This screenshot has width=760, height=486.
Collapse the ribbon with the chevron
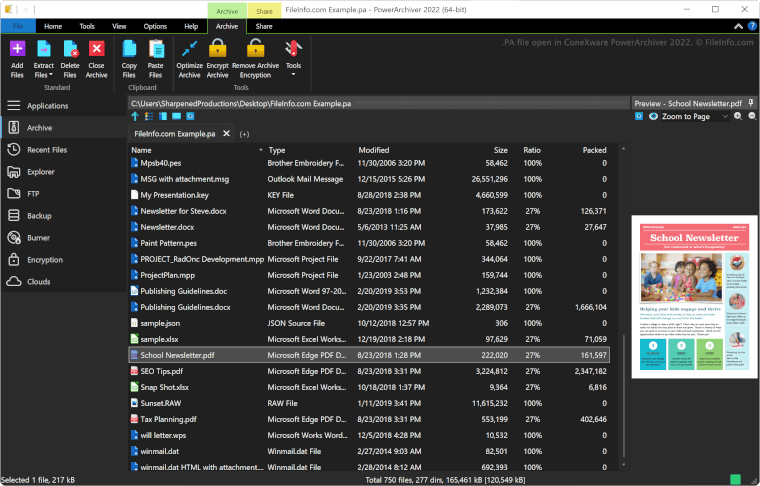click(x=736, y=25)
